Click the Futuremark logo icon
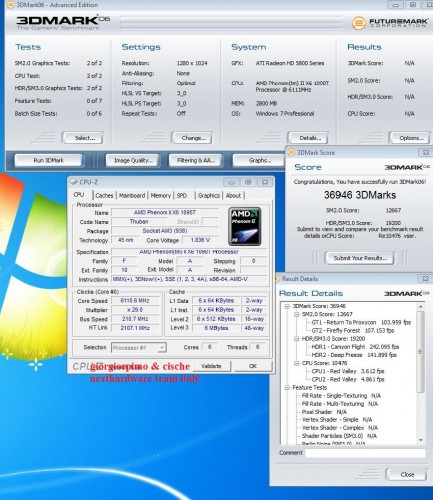433x500 pixels. pyautogui.click(x=359, y=23)
